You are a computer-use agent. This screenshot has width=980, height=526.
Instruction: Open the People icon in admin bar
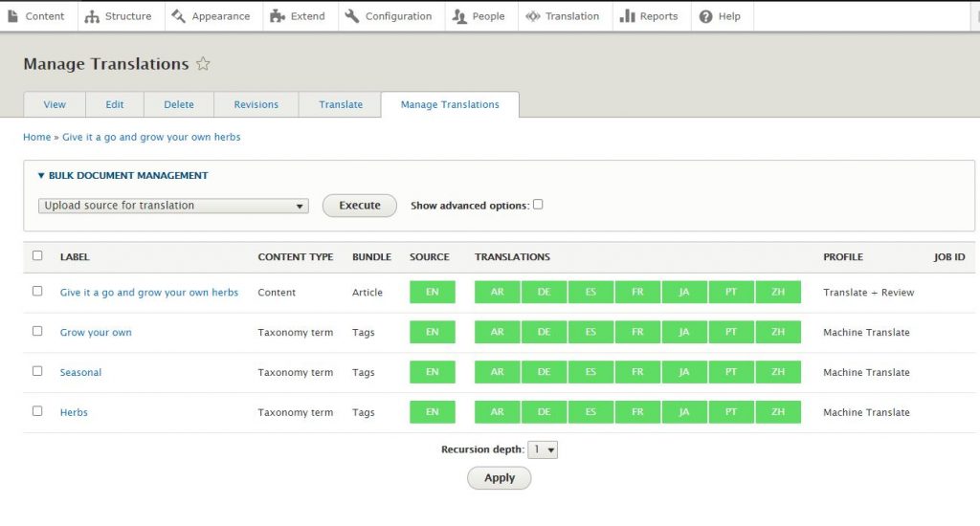pos(459,16)
